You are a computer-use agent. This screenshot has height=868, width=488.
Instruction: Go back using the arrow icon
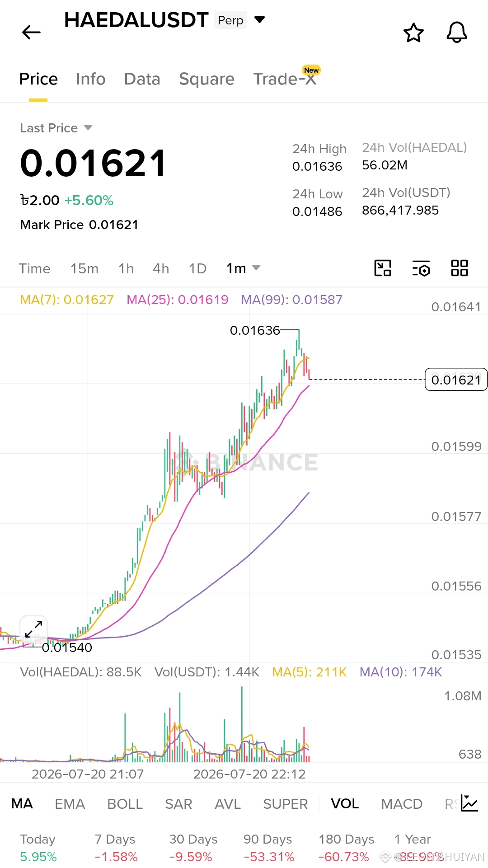31,32
